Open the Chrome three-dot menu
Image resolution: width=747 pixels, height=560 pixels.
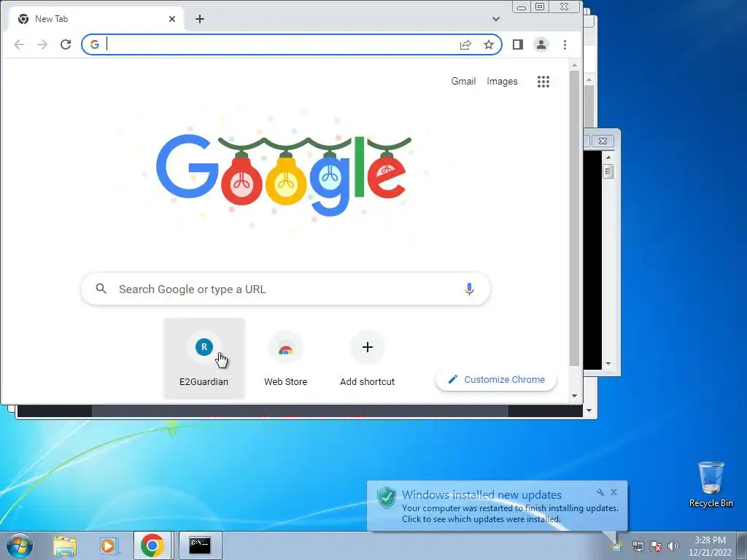[x=565, y=44]
